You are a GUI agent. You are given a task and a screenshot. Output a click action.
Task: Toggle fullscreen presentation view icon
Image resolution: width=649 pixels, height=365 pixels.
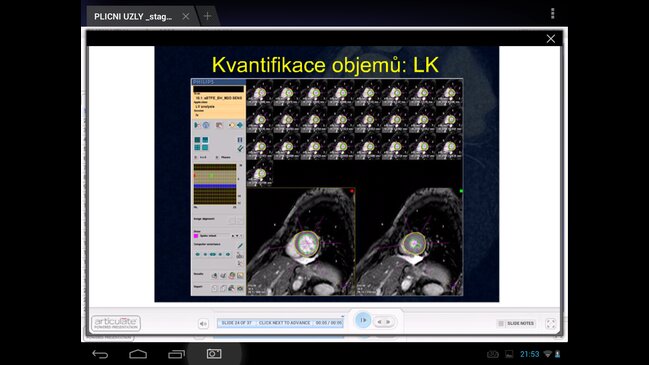tap(550, 324)
